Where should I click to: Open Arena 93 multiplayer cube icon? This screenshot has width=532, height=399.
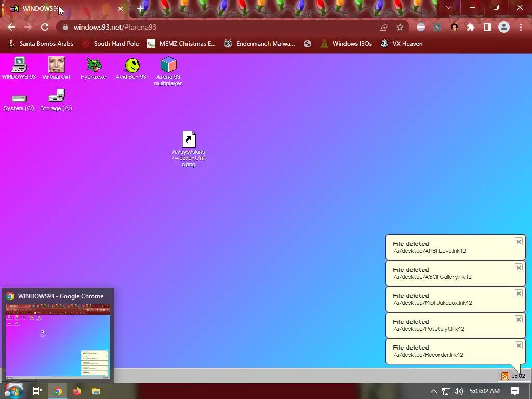click(x=168, y=71)
